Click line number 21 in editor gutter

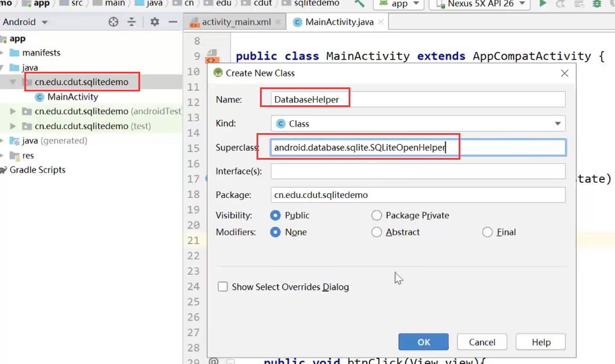(x=193, y=240)
